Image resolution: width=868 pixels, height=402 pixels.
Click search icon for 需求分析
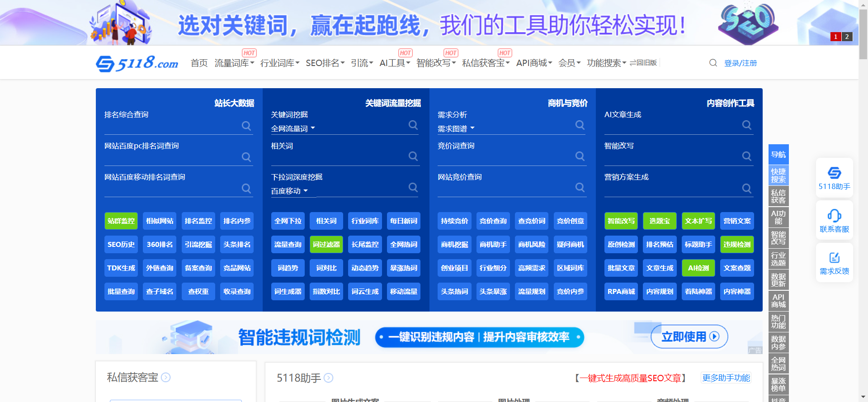(x=580, y=125)
